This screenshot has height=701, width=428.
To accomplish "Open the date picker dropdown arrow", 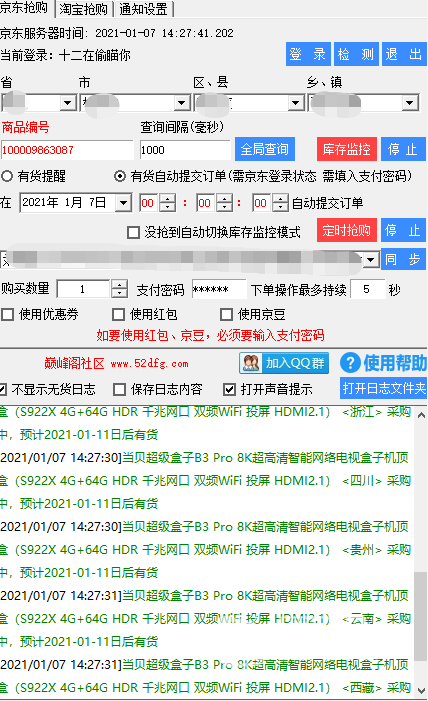I will tap(123, 203).
